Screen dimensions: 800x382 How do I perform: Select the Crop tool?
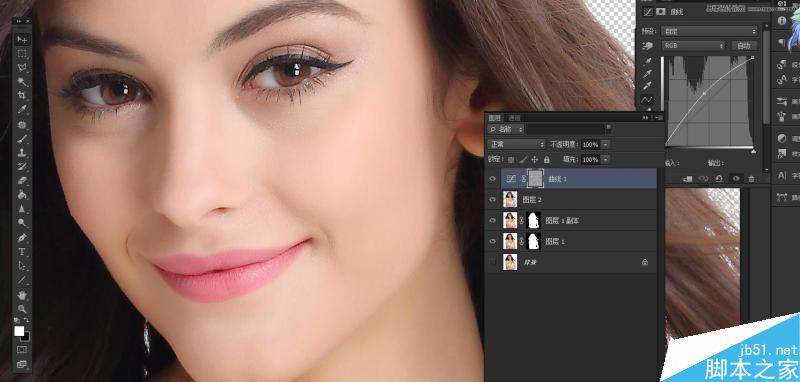click(22, 95)
